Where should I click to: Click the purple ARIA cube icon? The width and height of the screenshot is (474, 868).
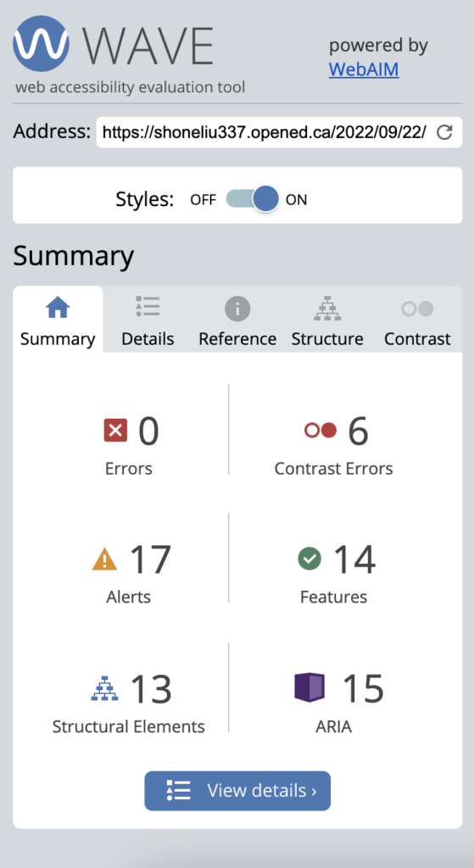[x=309, y=687]
